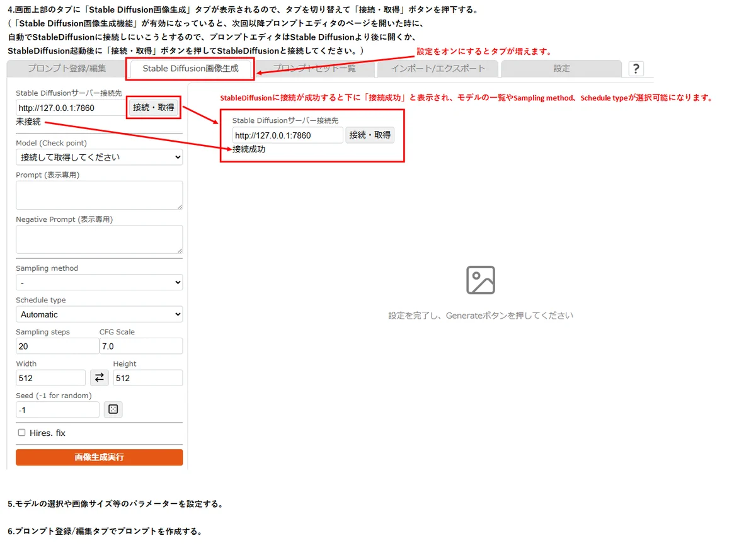
Task: Randomize the seed with the dice icon
Action: pyautogui.click(x=113, y=409)
